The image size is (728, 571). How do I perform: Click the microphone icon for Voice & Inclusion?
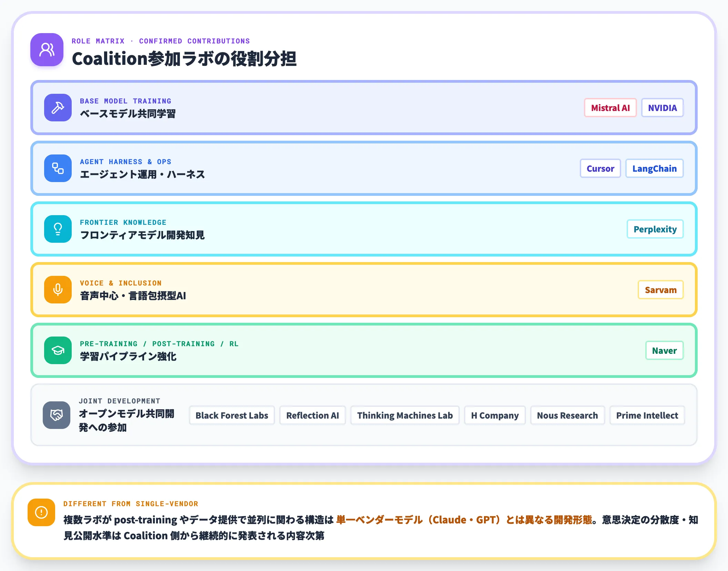[58, 290]
